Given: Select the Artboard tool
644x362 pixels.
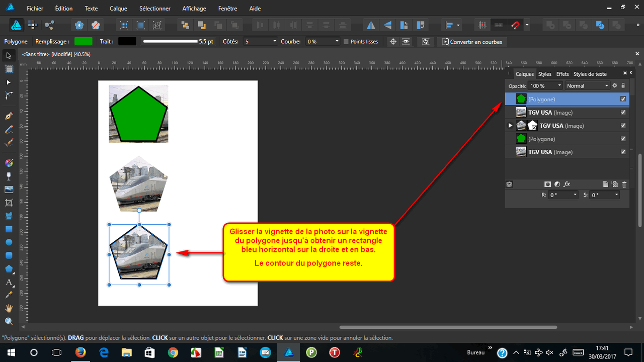Looking at the screenshot, I should [9, 69].
